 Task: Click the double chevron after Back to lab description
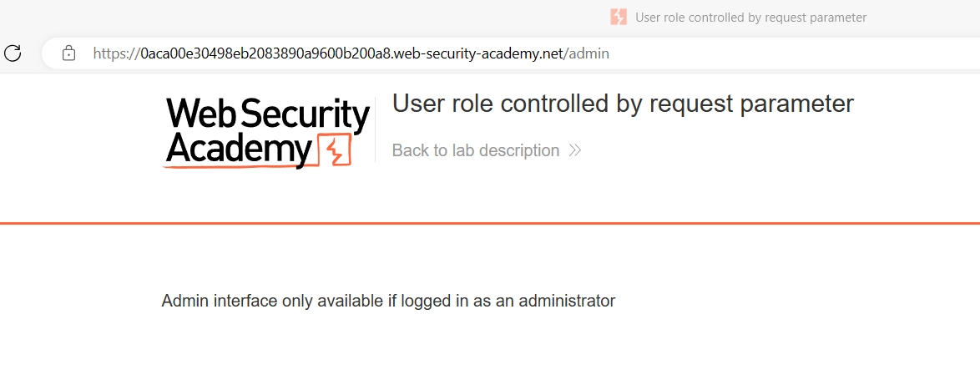576,150
